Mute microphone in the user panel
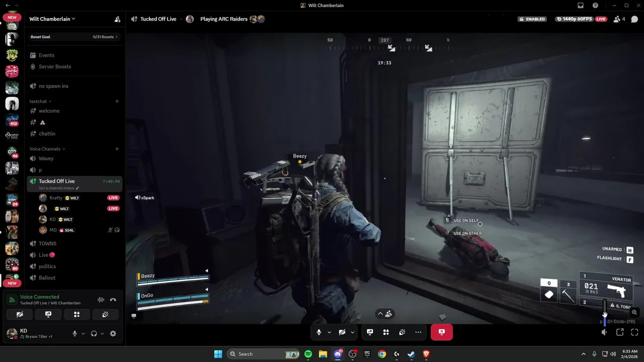This screenshot has width=644, height=362. (75, 333)
